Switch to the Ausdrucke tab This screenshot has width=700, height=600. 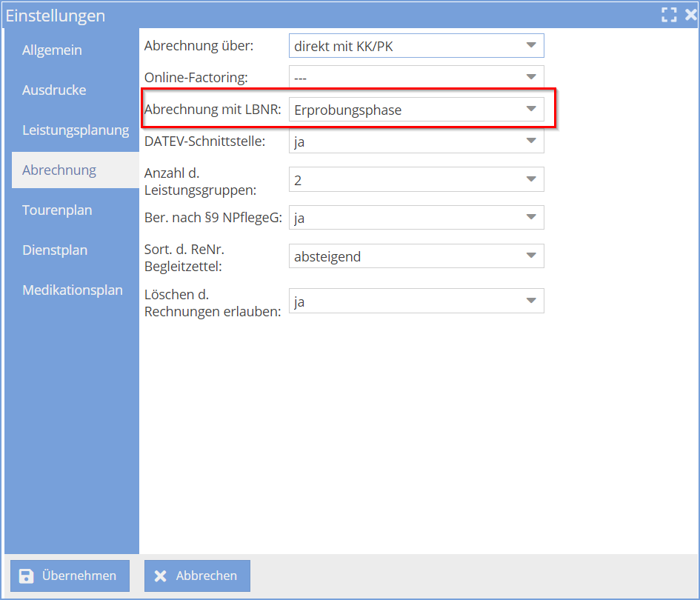(54, 90)
